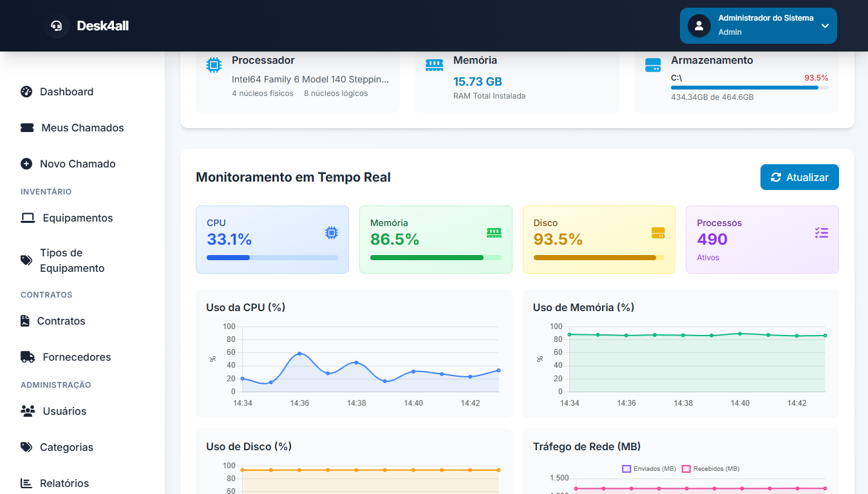Expand the Administrador do Sistema account dropdown

click(758, 26)
